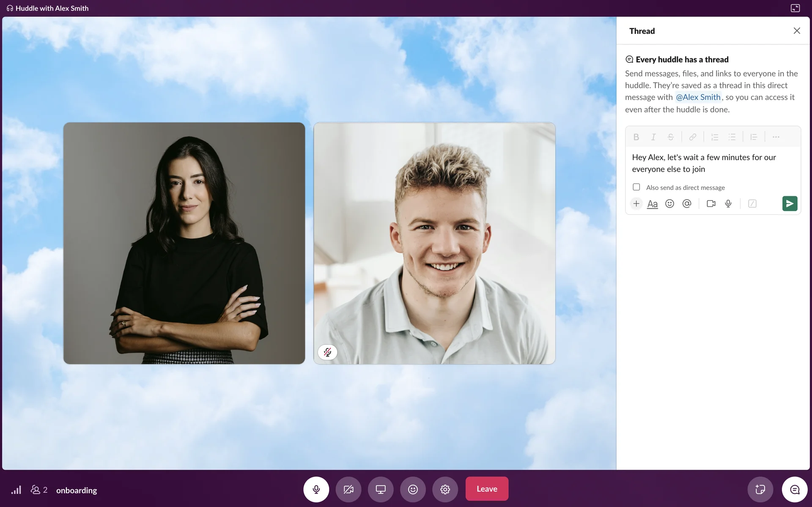Viewport: 812px width, 507px height.
Task: Check 'Also send as direct message'
Action: (636, 187)
